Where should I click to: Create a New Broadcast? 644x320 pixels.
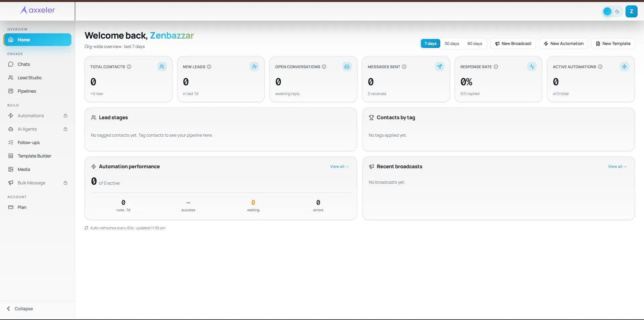point(513,44)
